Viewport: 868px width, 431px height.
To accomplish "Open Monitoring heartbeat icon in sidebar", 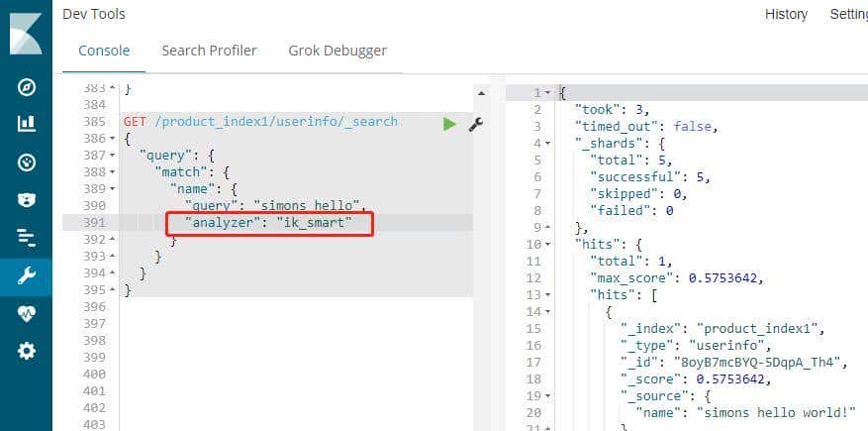I will tap(27, 313).
